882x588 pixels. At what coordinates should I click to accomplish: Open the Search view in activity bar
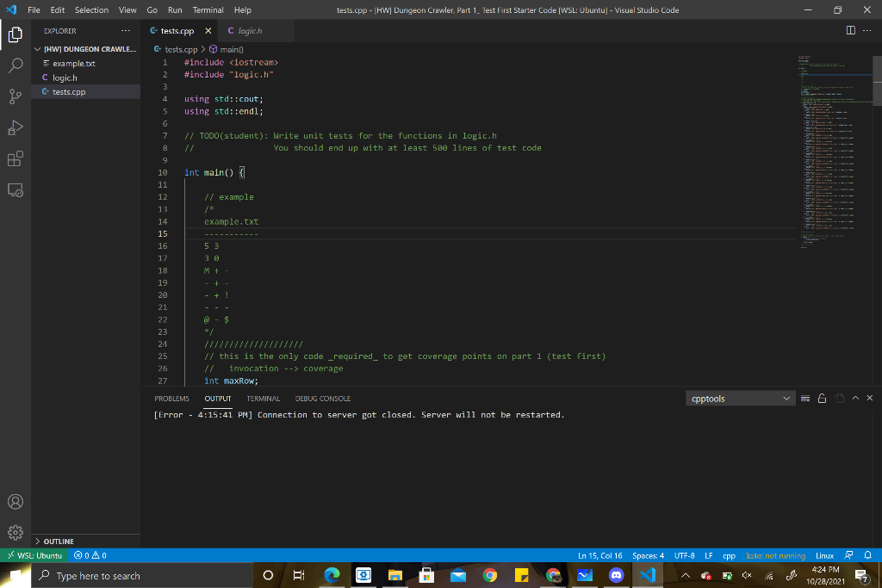[x=16, y=65]
